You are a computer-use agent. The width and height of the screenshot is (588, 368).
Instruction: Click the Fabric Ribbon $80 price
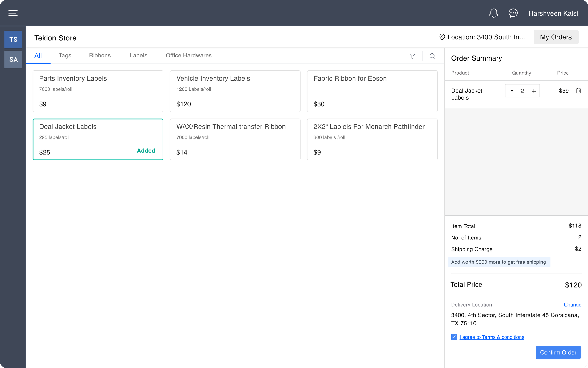click(x=319, y=104)
